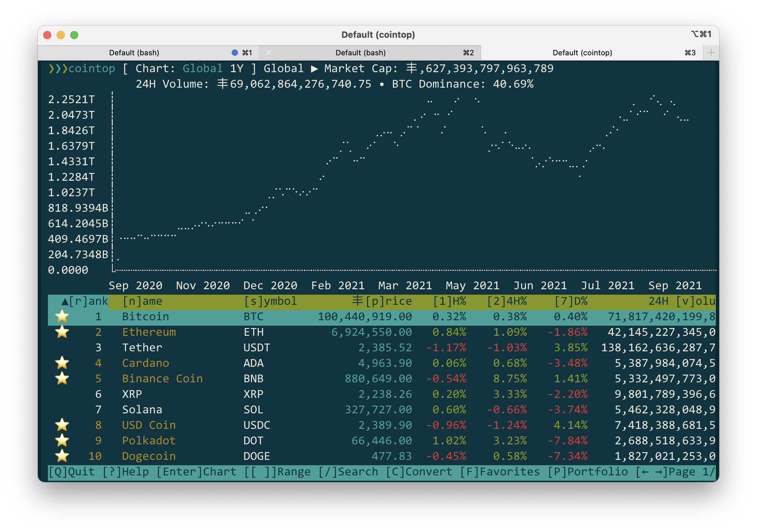
Task: Click the Ethereum favorite star icon
Action: point(62,332)
